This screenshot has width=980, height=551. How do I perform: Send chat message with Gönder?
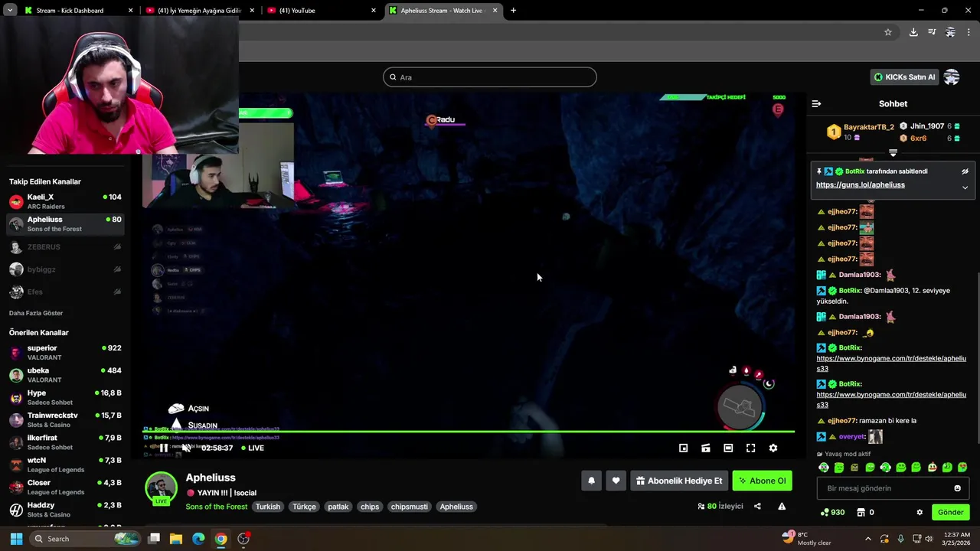click(x=950, y=513)
